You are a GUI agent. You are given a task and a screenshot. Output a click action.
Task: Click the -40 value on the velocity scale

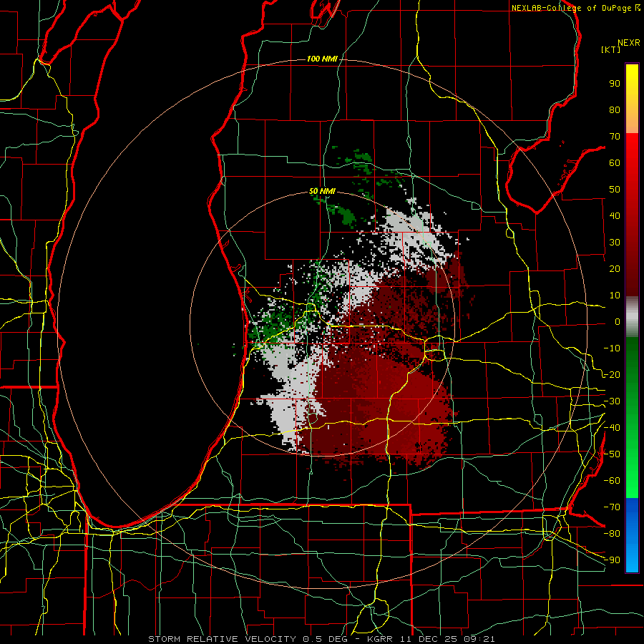pos(612,428)
